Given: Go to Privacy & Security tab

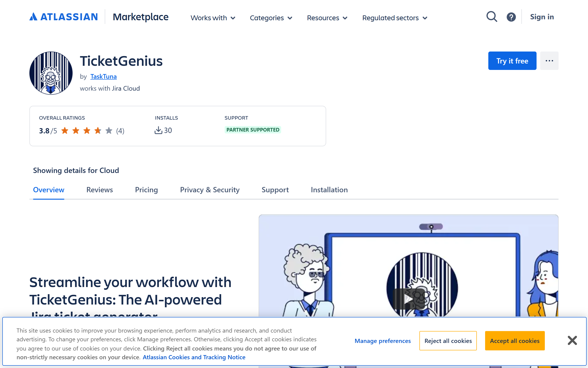Looking at the screenshot, I should point(210,190).
